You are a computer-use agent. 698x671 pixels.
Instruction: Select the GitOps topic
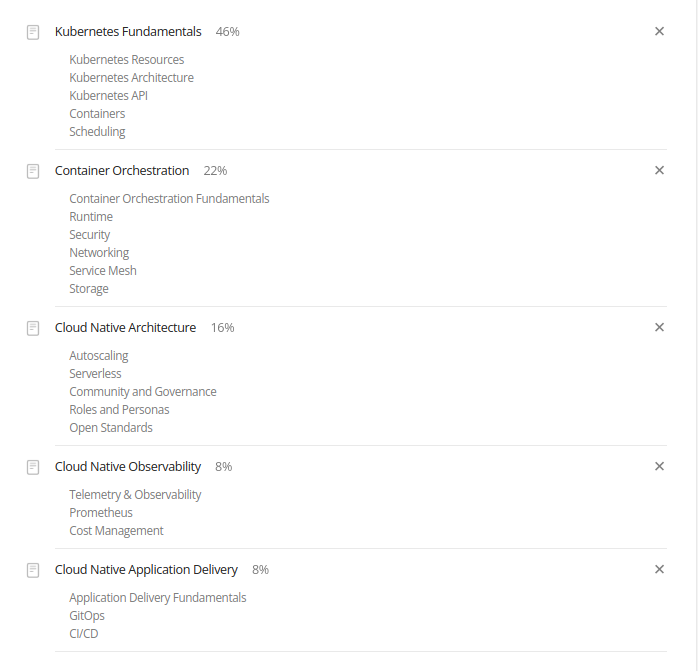pos(87,616)
